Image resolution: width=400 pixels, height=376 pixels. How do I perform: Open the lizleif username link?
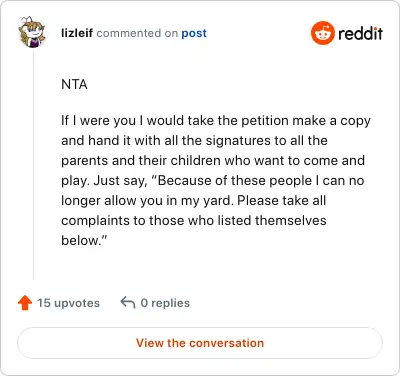pyautogui.click(x=77, y=33)
